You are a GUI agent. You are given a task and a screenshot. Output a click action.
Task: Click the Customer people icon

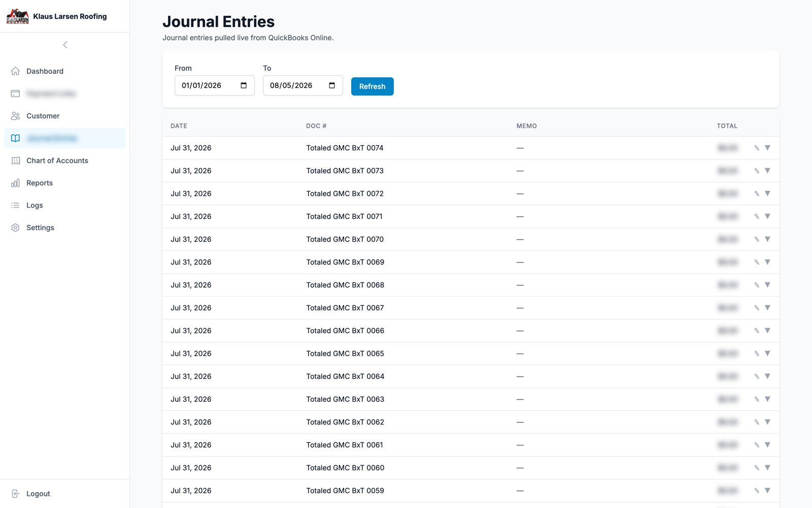tap(15, 116)
